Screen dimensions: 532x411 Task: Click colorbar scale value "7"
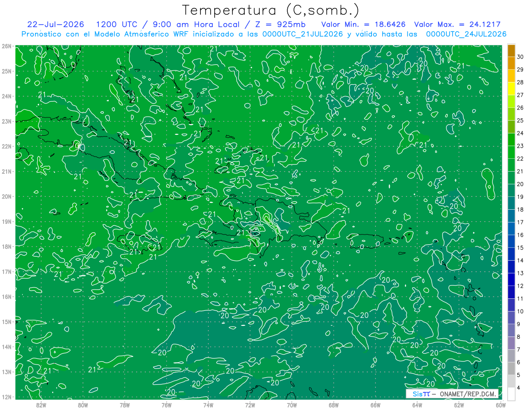[x=519, y=349]
